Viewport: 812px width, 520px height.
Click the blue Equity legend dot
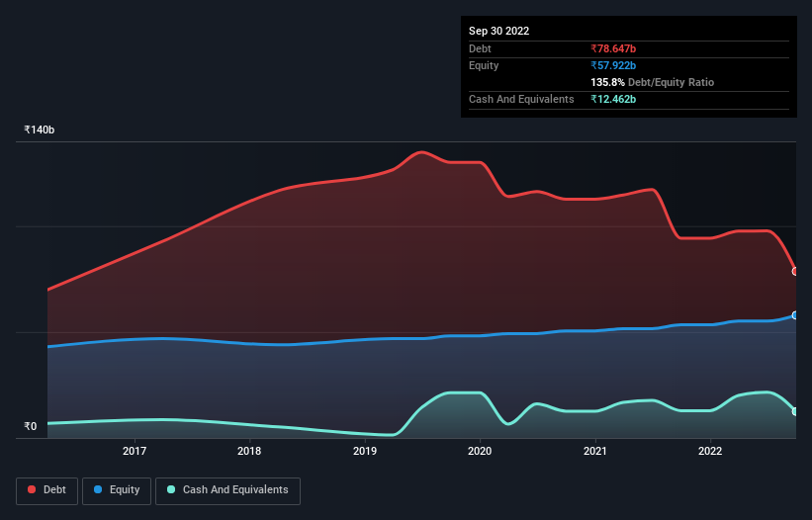coord(98,489)
